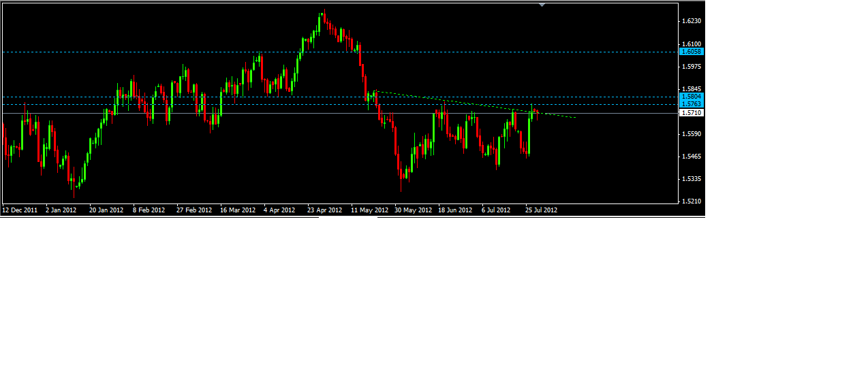This screenshot has height=392, width=868.
Task: Select the green dashed descending trendline
Action: pos(476,104)
